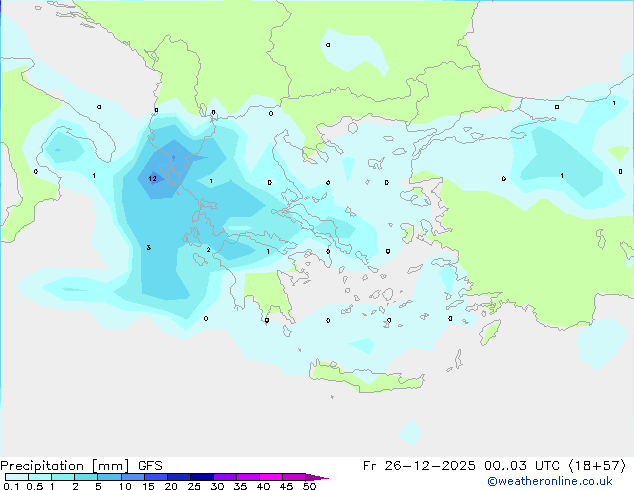Screen dimensions: 634x490
Task: Select magenta swatch between 40 and 45
Action: [271, 477]
